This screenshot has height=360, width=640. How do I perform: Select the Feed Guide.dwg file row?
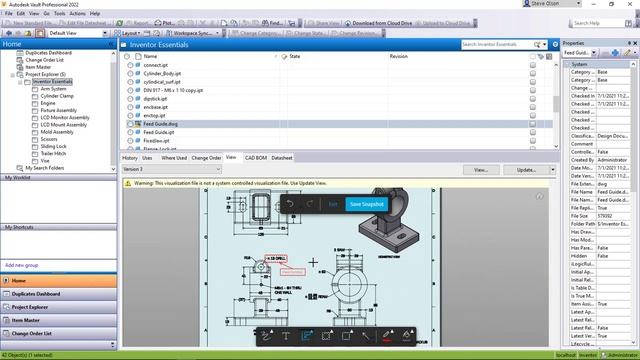337,124
